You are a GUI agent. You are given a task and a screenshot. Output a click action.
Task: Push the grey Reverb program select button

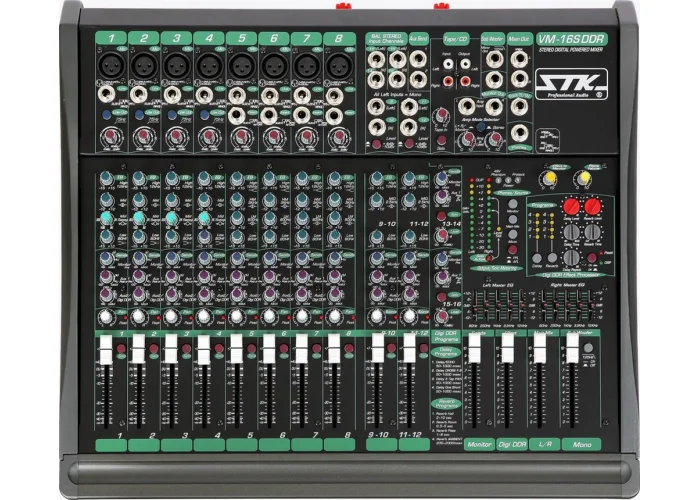pos(552,258)
